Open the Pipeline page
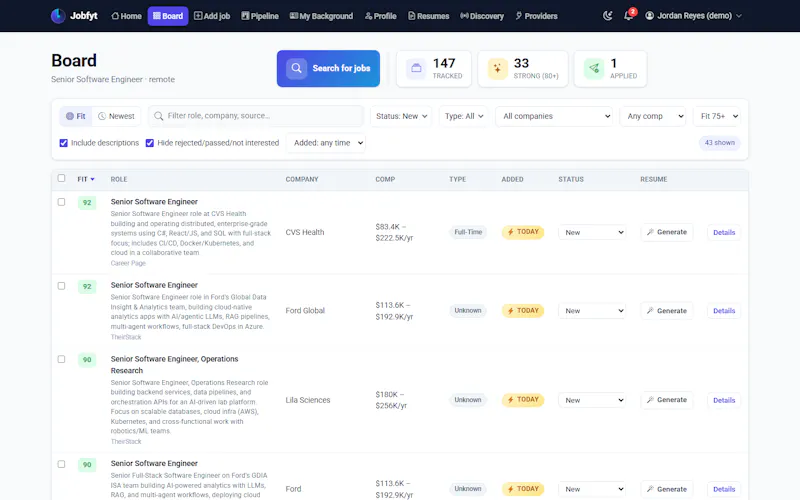 260,16
